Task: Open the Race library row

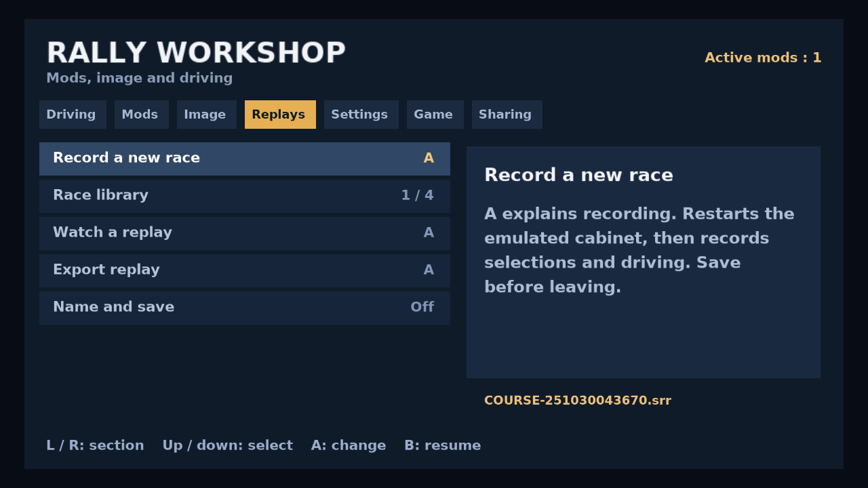Action: pos(245,196)
